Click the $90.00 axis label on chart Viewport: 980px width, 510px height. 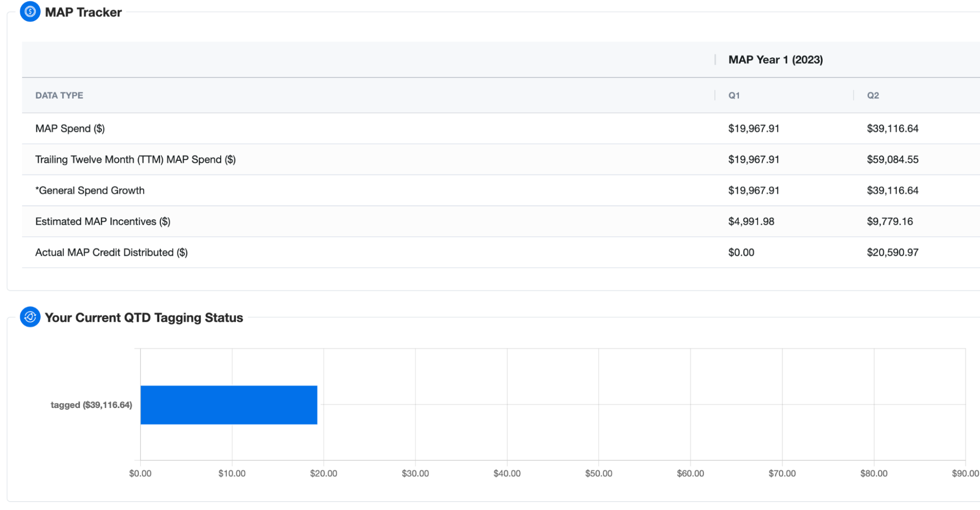point(965,473)
